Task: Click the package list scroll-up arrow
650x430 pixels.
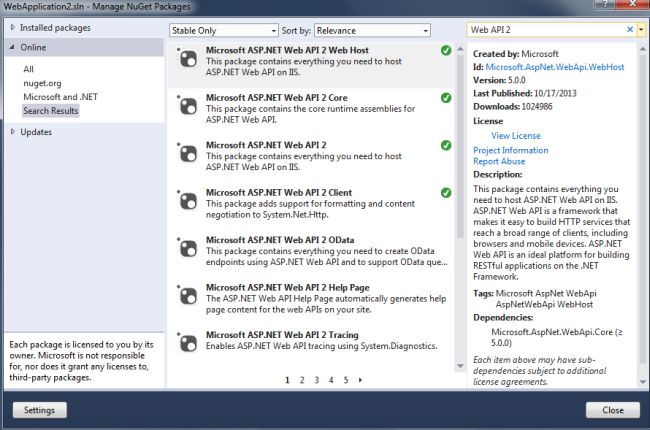Action: click(x=460, y=49)
